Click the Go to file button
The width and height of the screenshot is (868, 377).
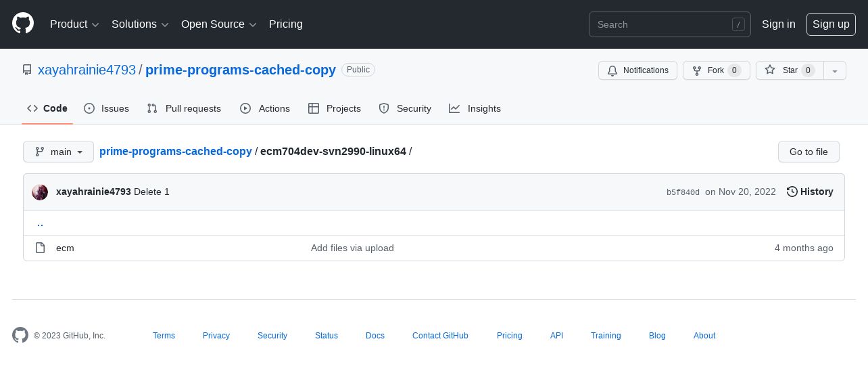[809, 152]
